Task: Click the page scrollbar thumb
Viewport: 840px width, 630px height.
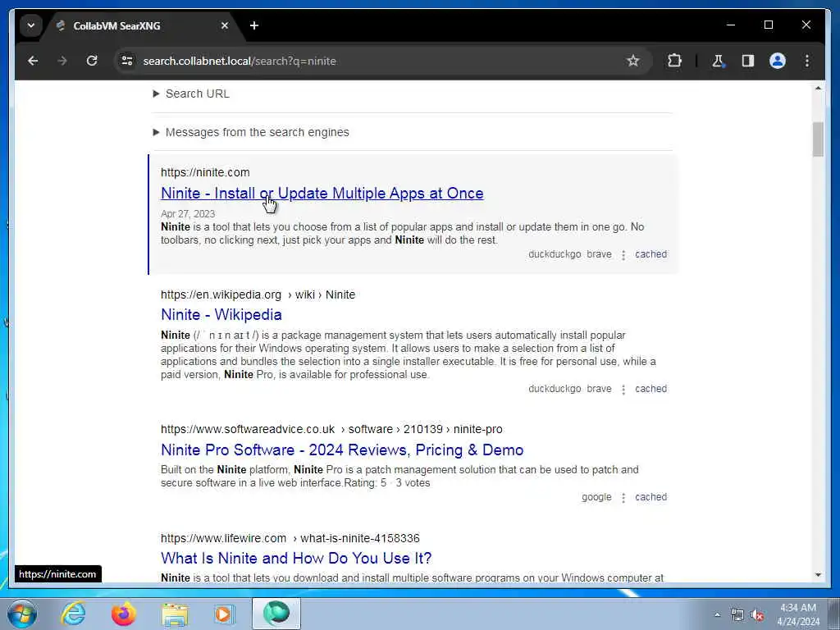Action: pyautogui.click(x=818, y=139)
